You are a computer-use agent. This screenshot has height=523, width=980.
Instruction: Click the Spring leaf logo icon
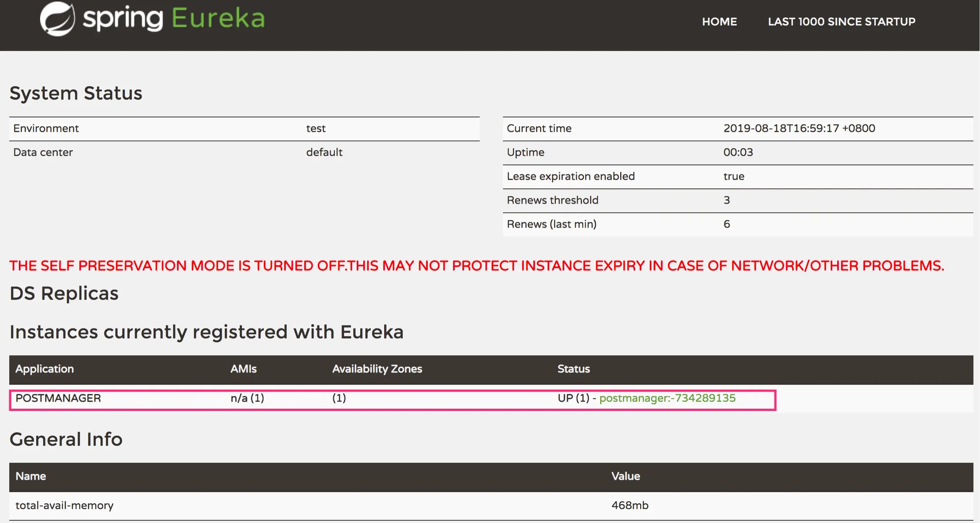tap(57, 19)
